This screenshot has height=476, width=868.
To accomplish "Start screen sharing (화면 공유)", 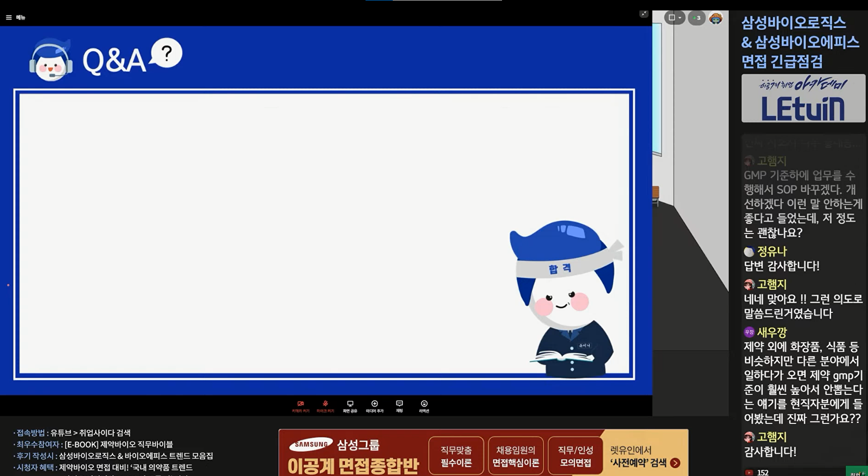I will pos(350,406).
